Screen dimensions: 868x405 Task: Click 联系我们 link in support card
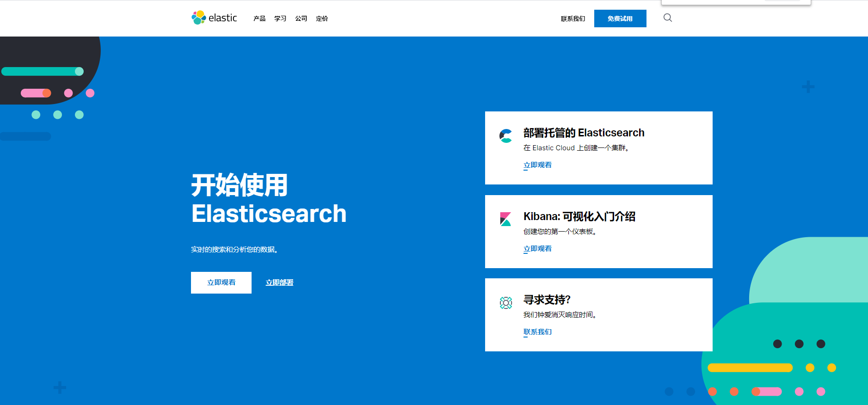click(537, 332)
